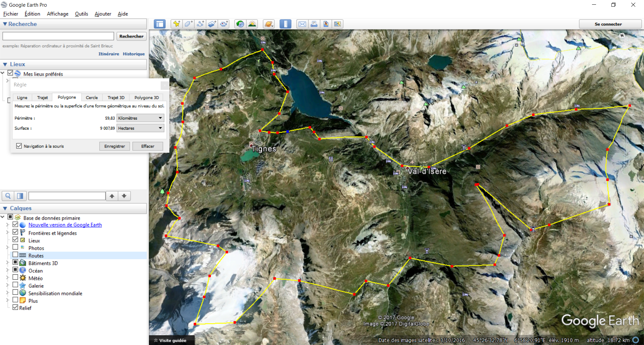Click Enregistrer in the ruler dialog
The height and width of the screenshot is (345, 644).
point(114,146)
